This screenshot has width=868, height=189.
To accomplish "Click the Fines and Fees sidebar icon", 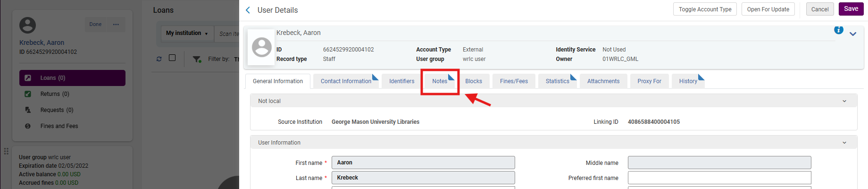I will click(x=28, y=126).
